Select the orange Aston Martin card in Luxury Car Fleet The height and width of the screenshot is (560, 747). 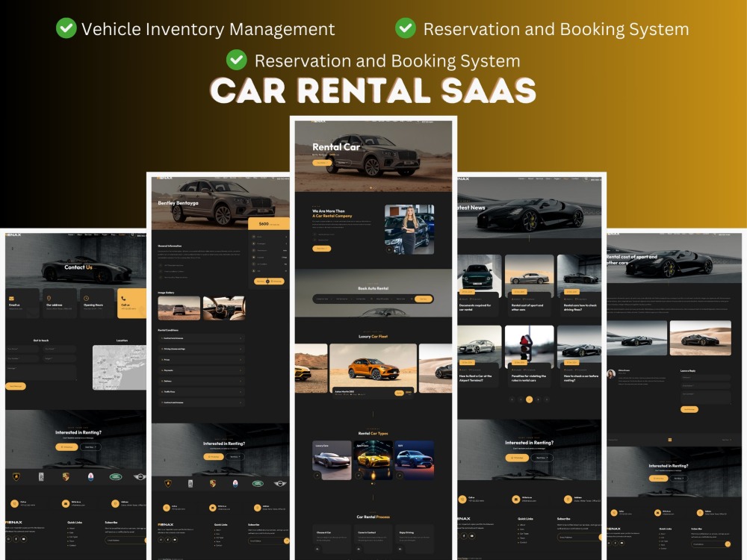click(373, 370)
